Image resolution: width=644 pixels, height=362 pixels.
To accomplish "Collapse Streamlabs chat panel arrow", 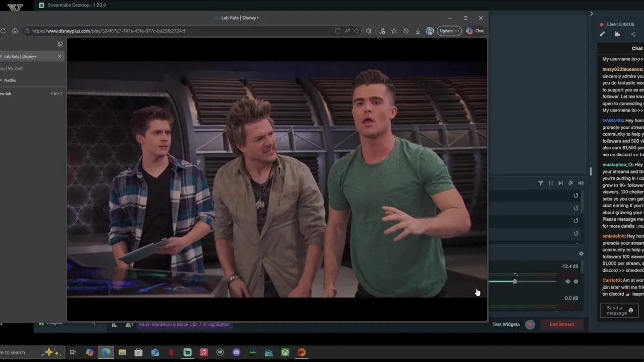I will [592, 14].
